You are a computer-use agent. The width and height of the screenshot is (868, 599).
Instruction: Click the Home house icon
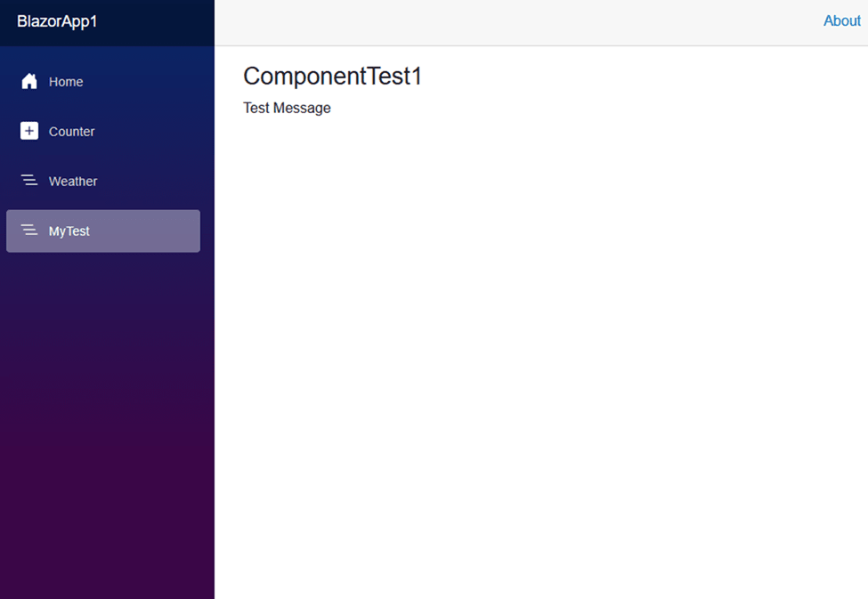click(29, 81)
